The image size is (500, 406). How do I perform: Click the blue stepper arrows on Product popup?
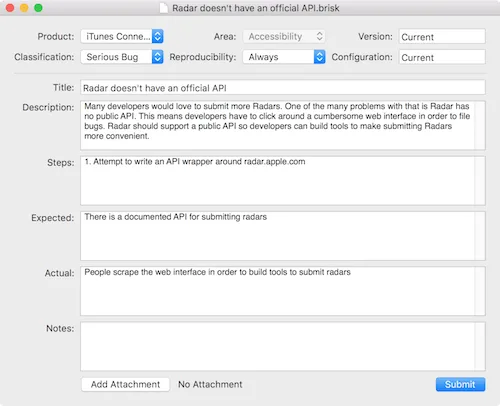click(157, 36)
